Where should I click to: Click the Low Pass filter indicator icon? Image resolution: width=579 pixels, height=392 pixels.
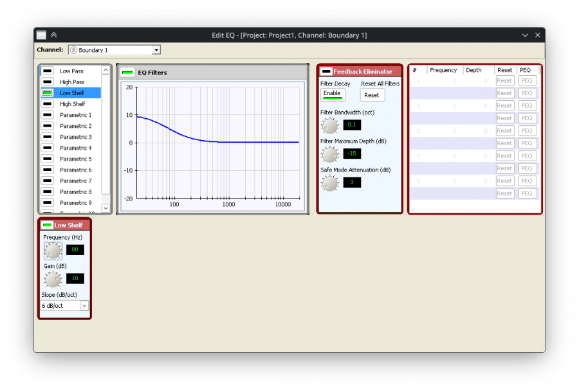(x=48, y=71)
